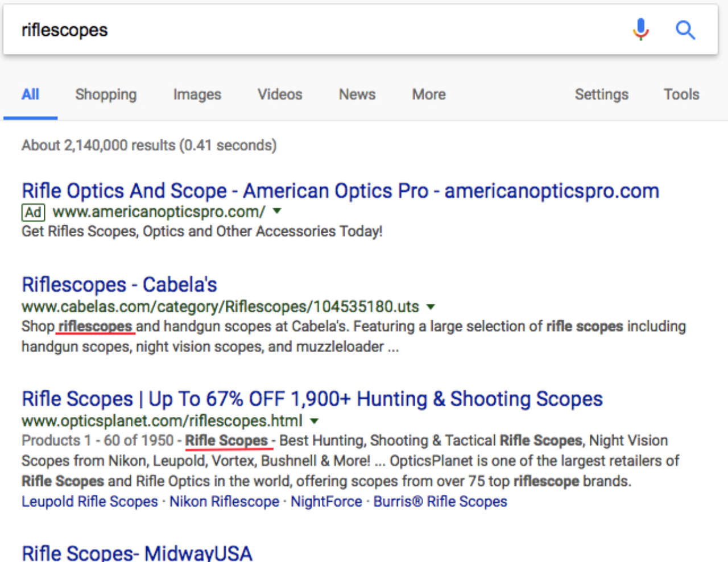Click the voice search microphone icon
The image size is (728, 562).
point(640,30)
